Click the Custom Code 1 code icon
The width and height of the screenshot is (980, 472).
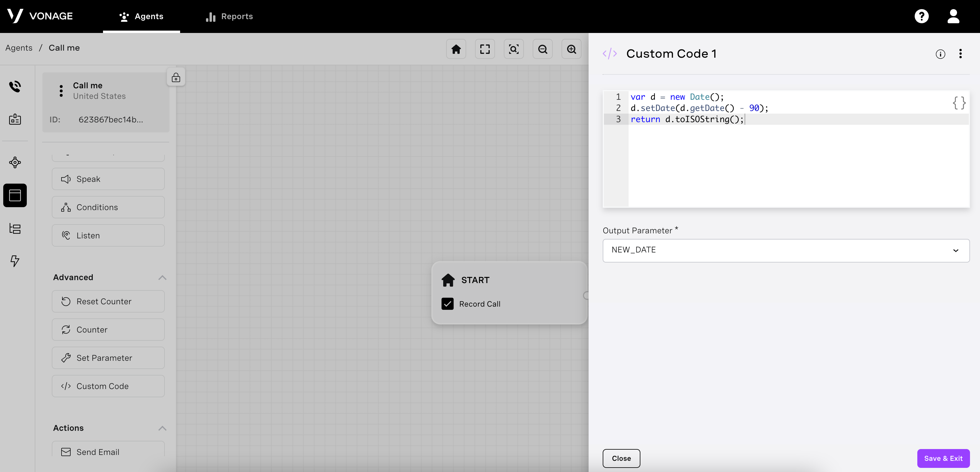(x=609, y=54)
